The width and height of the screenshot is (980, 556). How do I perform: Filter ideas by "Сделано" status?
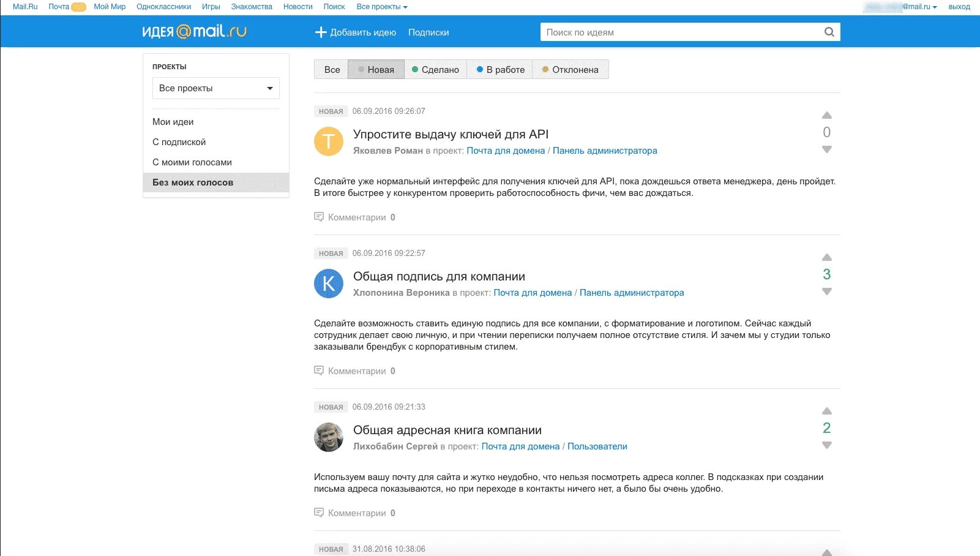pos(435,69)
